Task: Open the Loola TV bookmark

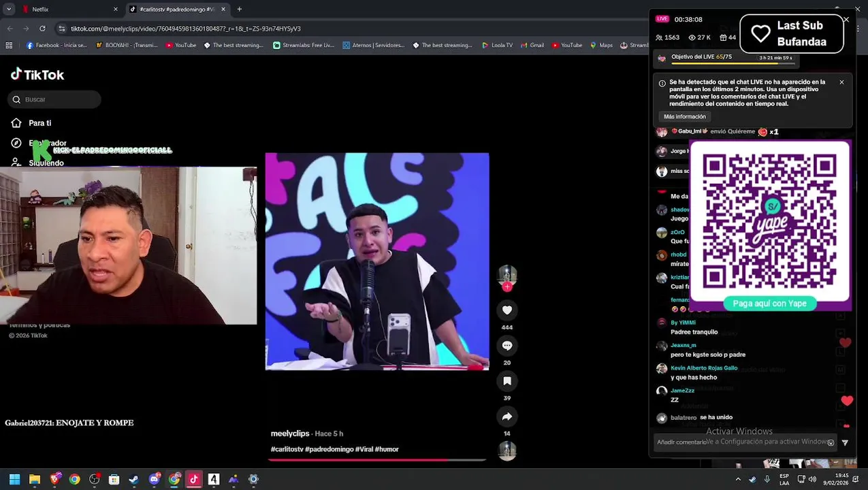Action: [x=497, y=46]
